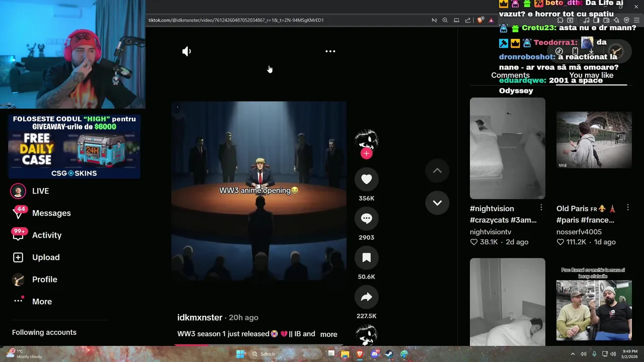644x362 pixels.
Task: Show hidden tray icons with the chevron
Action: pyautogui.click(x=573, y=354)
